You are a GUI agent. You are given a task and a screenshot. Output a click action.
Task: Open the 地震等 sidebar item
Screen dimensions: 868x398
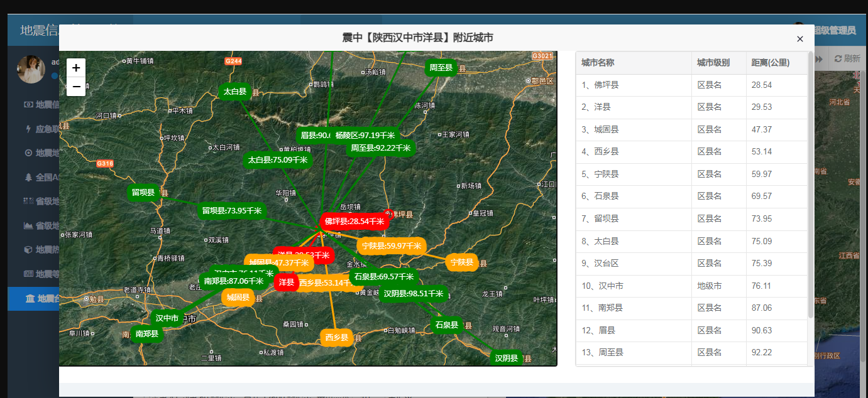tap(41, 274)
